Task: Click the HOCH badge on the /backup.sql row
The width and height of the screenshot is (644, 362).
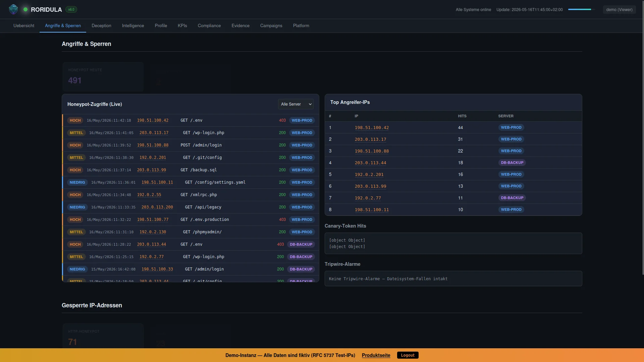Action: (x=75, y=170)
